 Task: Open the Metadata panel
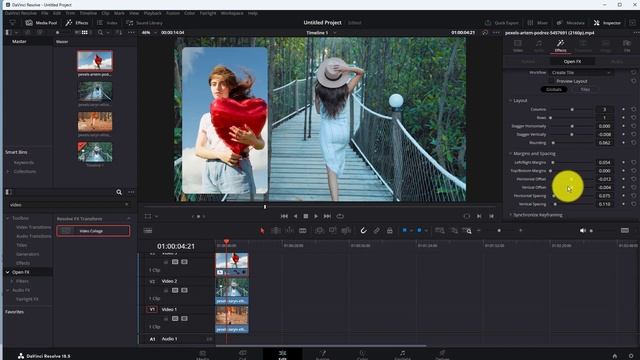(571, 23)
